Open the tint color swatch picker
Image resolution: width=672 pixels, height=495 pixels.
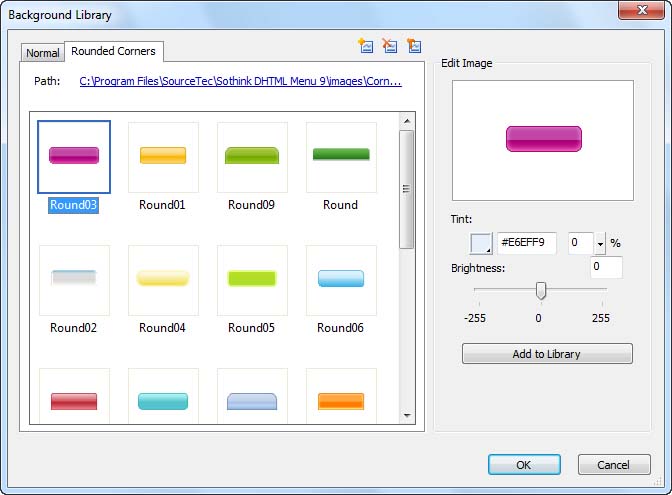[x=481, y=243]
